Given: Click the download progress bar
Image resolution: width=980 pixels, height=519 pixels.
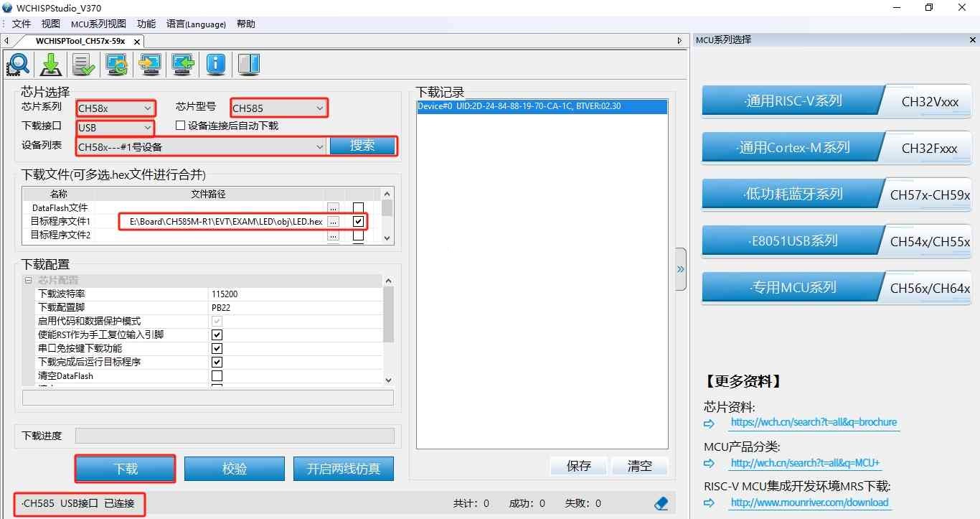Looking at the screenshot, I should click(235, 436).
